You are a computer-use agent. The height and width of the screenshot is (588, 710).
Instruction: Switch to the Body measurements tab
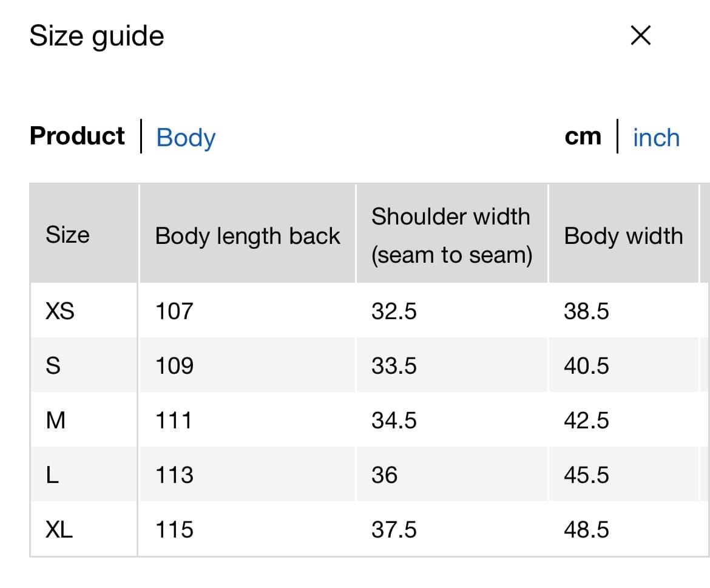186,138
